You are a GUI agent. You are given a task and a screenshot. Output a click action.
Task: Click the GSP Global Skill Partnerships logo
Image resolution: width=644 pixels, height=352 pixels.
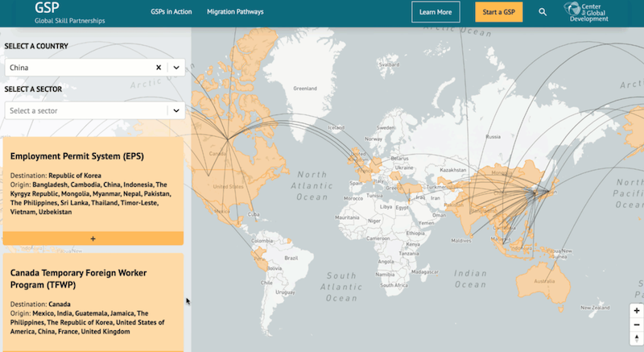[69, 13]
